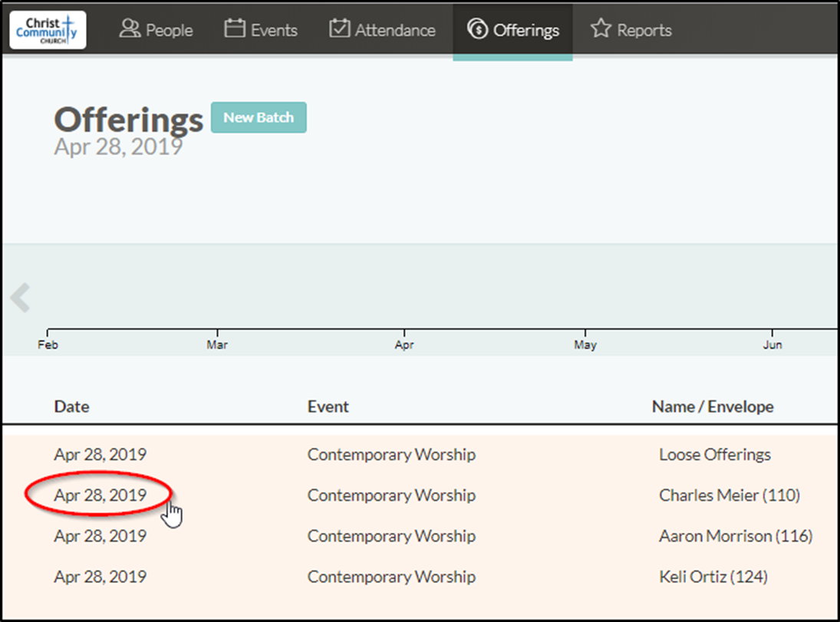The height and width of the screenshot is (622, 840).
Task: Switch to the Attendance tab
Action: click(x=383, y=30)
